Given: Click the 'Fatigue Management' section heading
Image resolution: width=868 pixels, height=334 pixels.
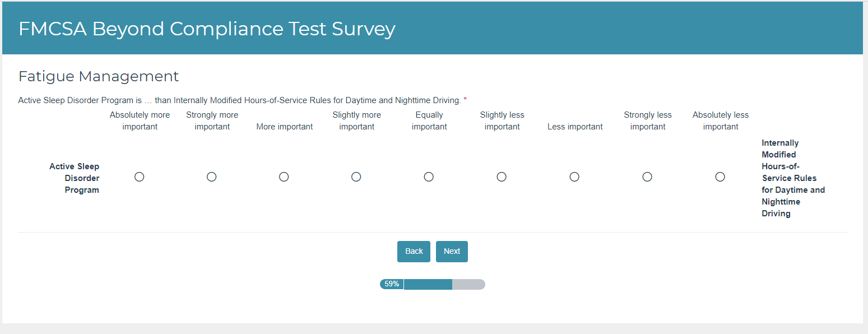Looking at the screenshot, I should 99,76.
